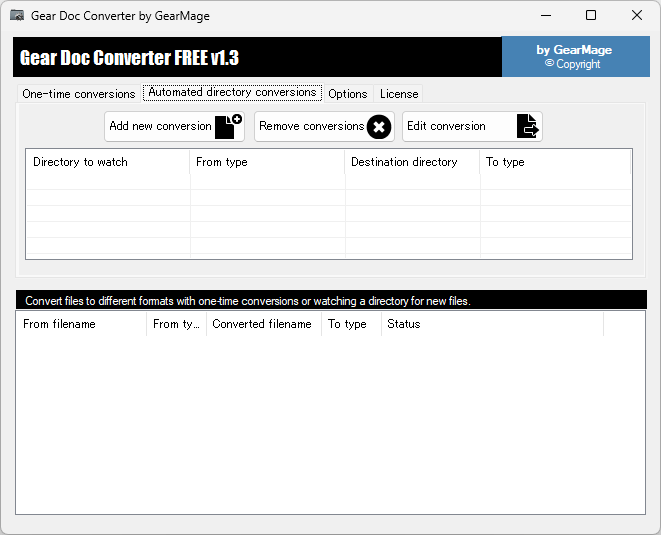Click the Converted filename column header

point(263,324)
